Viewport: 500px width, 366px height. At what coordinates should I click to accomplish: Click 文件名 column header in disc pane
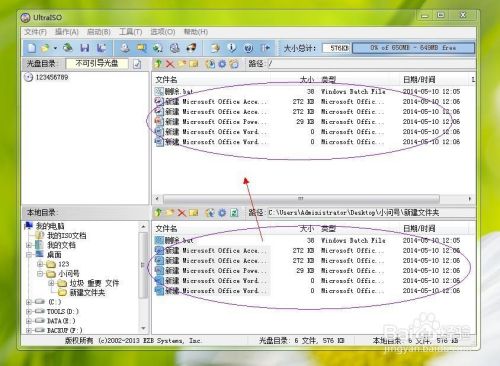[166, 80]
